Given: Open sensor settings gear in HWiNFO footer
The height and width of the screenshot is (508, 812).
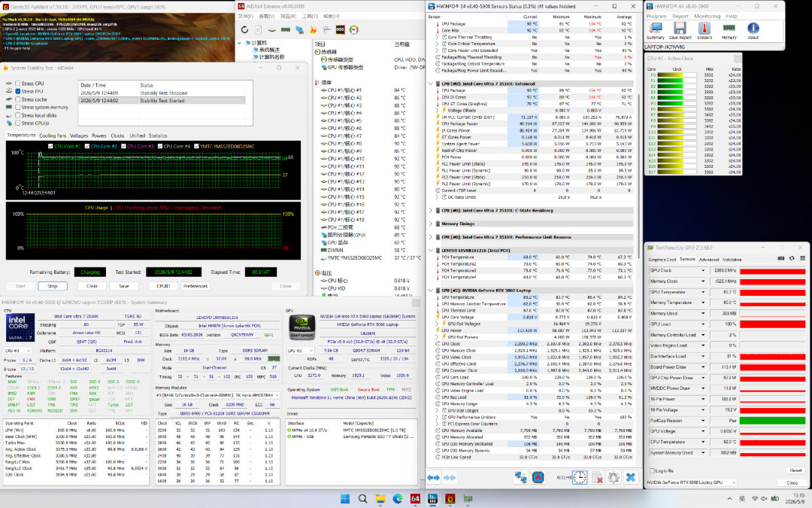Looking at the screenshot, I should click(x=614, y=477).
